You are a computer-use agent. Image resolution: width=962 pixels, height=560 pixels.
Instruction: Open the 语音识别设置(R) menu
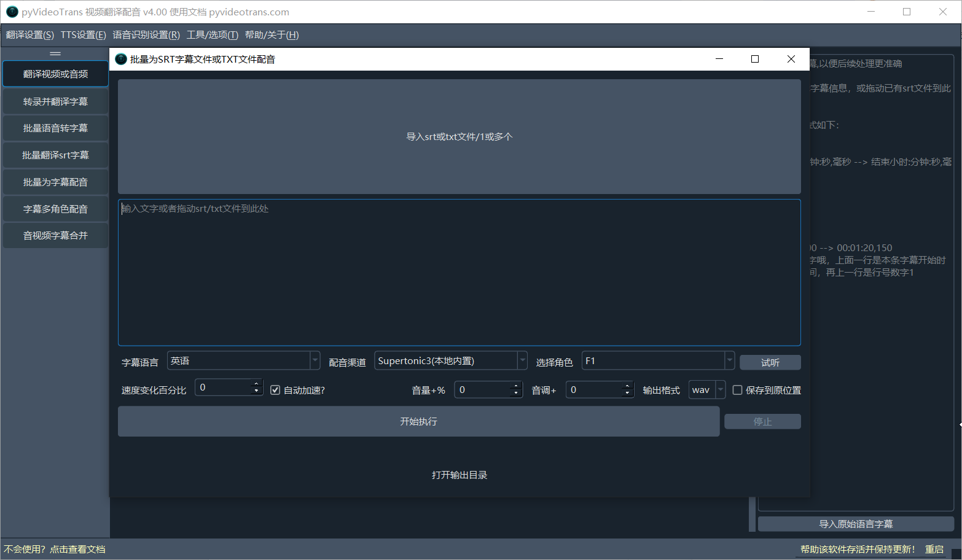146,35
